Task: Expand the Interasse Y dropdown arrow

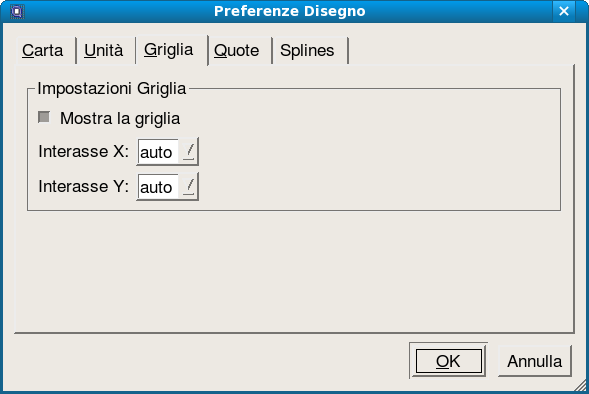Action: click(x=189, y=187)
